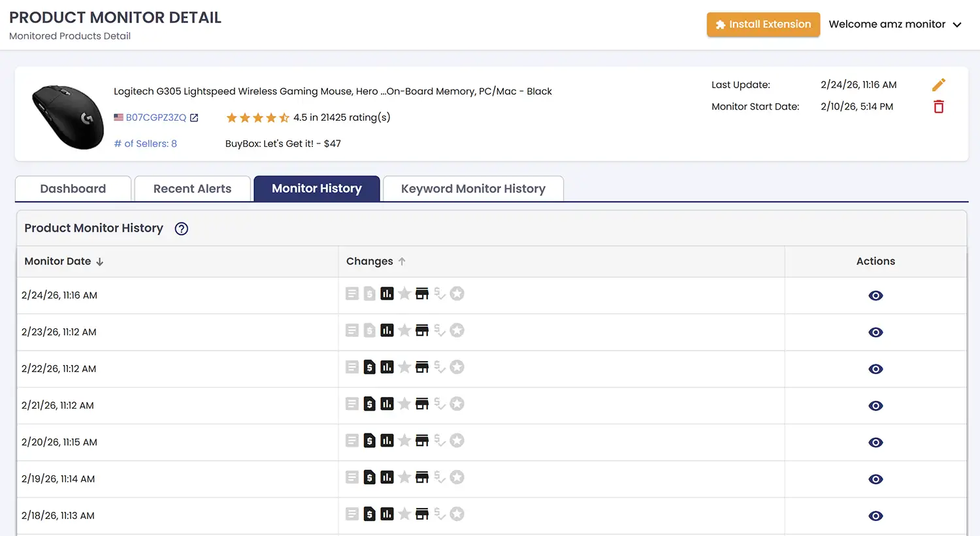
Task: Open the 2/18/26 entry using its eye icon
Action: point(875,515)
